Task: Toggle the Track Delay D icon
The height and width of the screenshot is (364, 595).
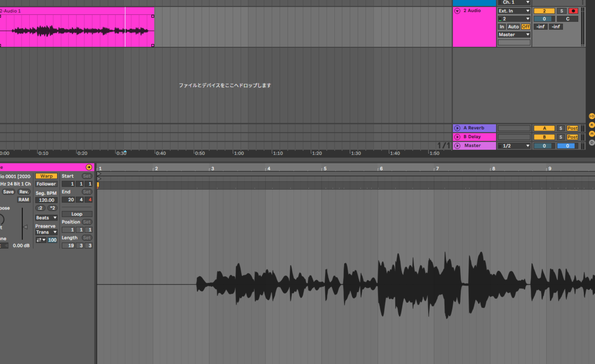Action: (591, 143)
